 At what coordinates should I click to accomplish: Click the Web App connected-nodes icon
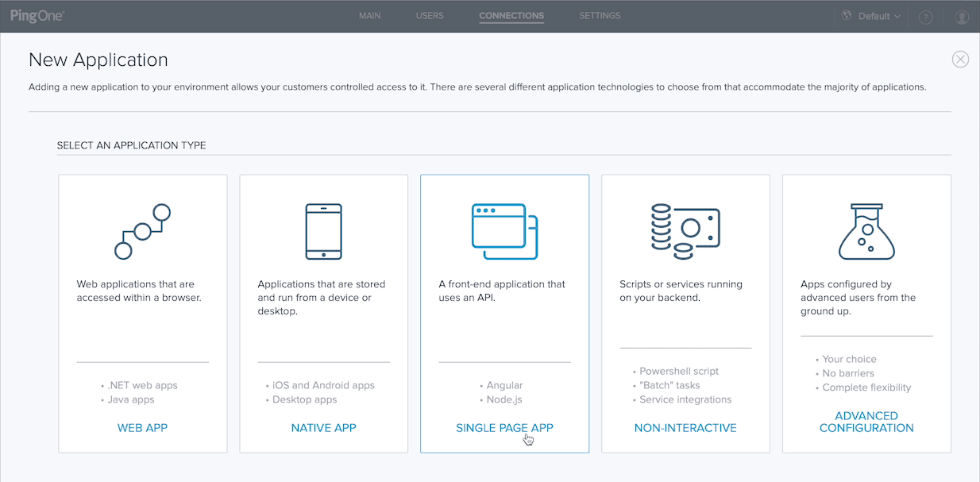point(143,231)
